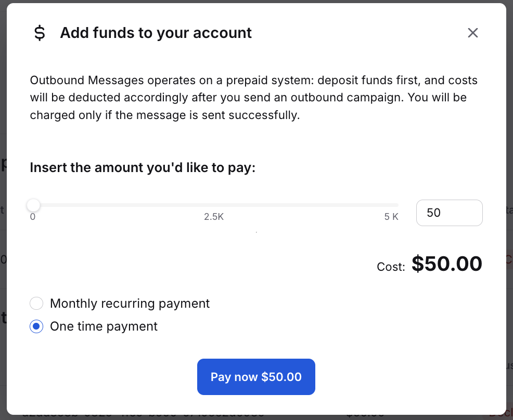The width and height of the screenshot is (513, 420).
Task: Click the slider track at one-quarter position
Action: point(124,205)
